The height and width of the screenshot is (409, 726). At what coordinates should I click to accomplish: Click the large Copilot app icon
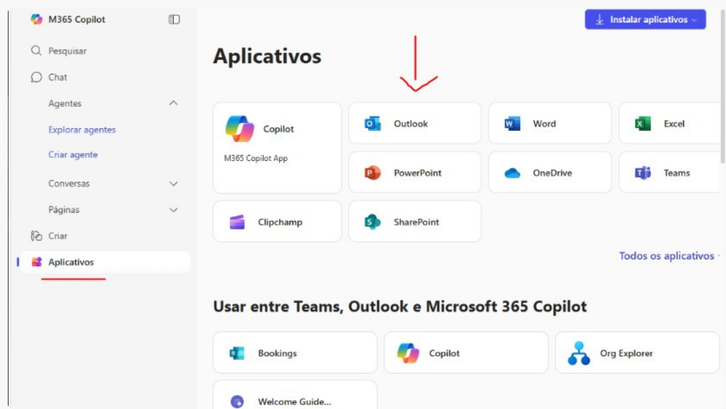tap(239, 129)
